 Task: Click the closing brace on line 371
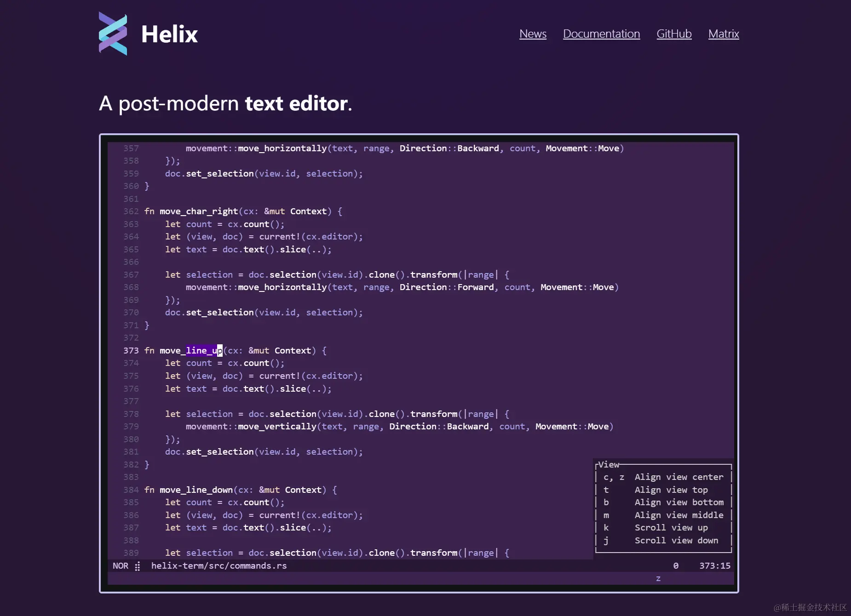coord(147,325)
